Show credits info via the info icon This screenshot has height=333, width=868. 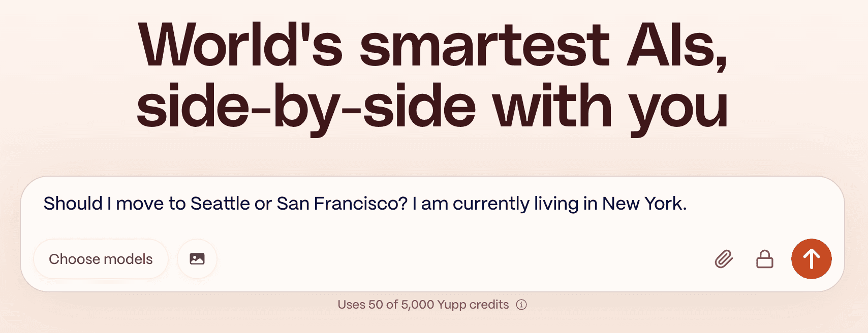coord(521,305)
